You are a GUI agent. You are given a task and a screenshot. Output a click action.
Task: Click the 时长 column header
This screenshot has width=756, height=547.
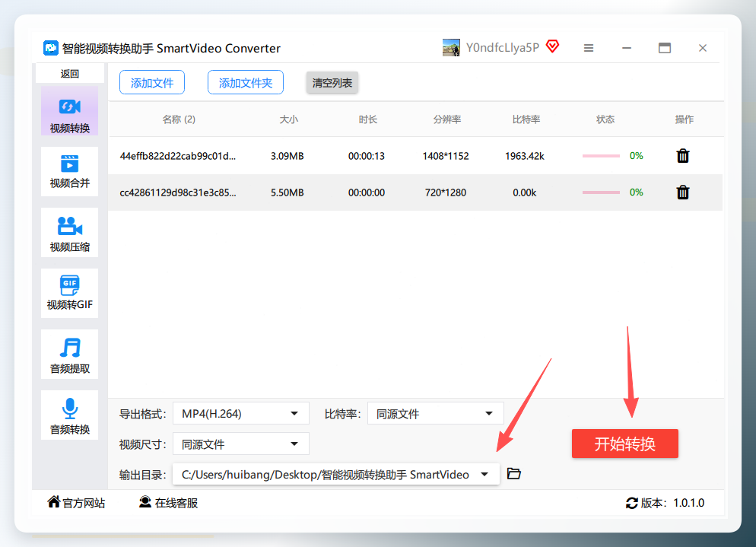(x=367, y=119)
